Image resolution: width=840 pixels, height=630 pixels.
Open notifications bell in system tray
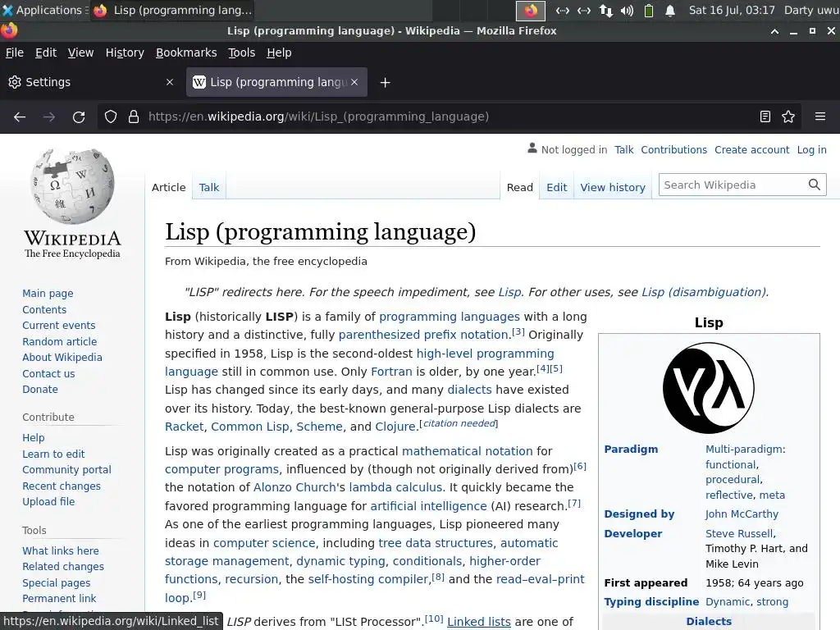(669, 10)
